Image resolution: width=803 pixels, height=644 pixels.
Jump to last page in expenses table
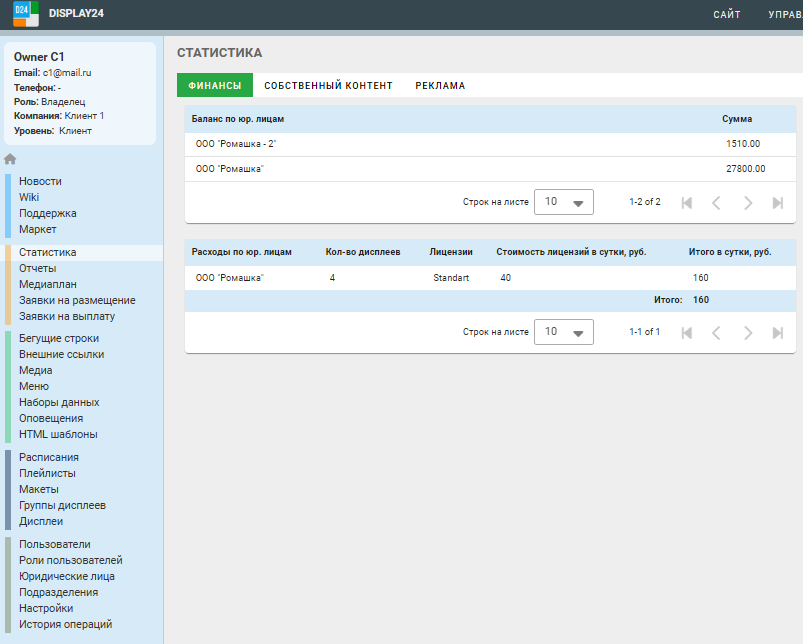pos(777,332)
